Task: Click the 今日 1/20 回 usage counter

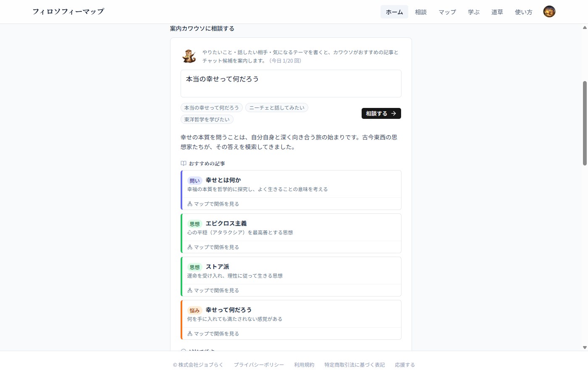Action: tap(286, 61)
